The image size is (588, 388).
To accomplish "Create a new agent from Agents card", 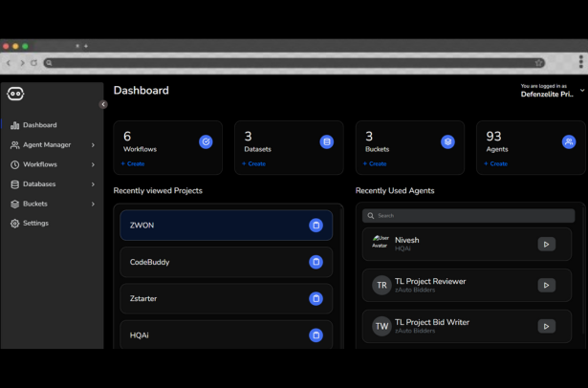I will click(496, 163).
